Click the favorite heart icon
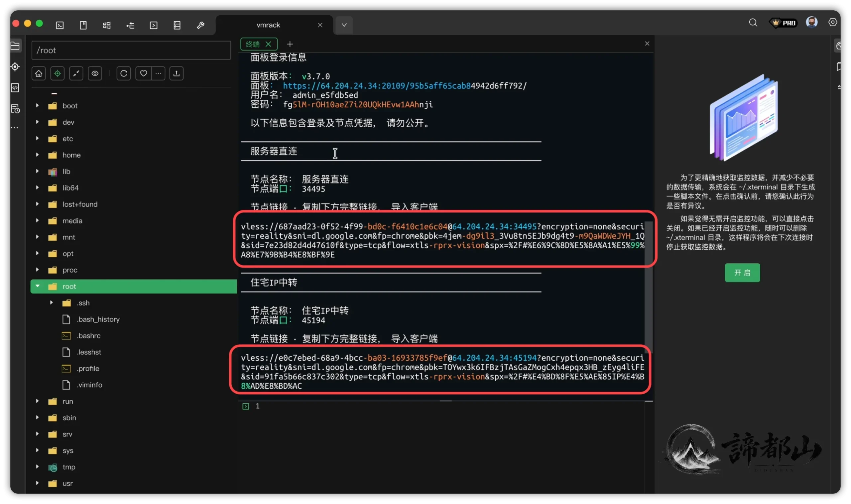 pyautogui.click(x=143, y=73)
